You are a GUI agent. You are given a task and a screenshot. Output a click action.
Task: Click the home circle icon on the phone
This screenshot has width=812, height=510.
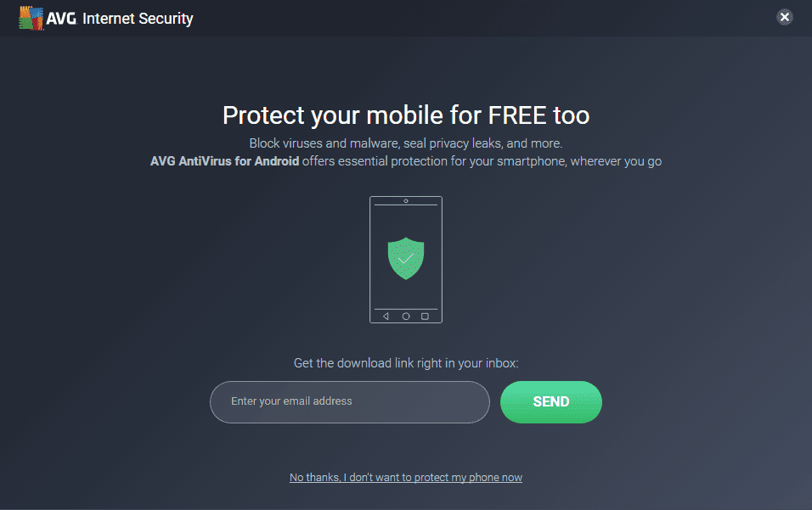[x=406, y=316]
